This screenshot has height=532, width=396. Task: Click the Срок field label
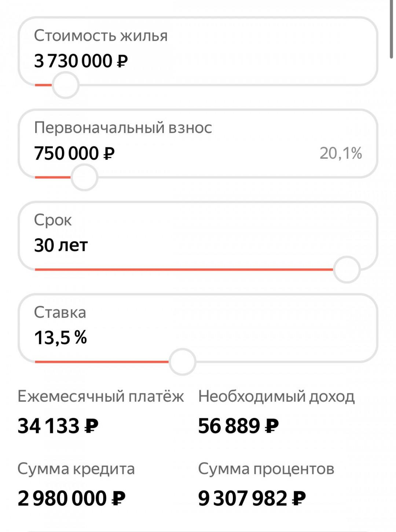(53, 220)
